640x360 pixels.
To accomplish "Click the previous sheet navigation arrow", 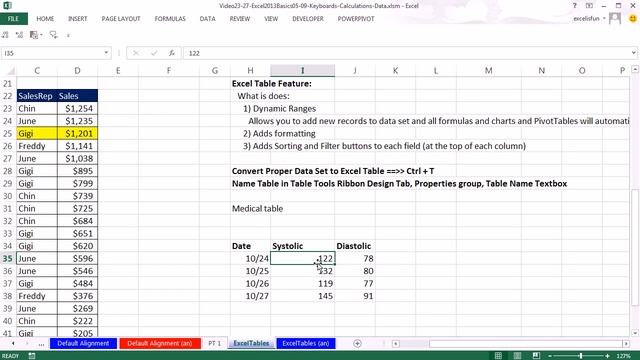I will pyautogui.click(x=13, y=344).
